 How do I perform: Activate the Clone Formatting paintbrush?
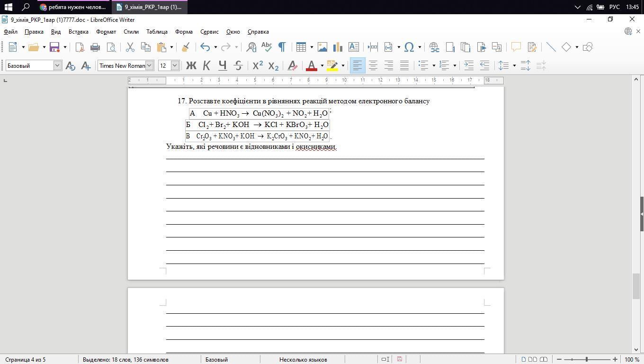pos(186,47)
